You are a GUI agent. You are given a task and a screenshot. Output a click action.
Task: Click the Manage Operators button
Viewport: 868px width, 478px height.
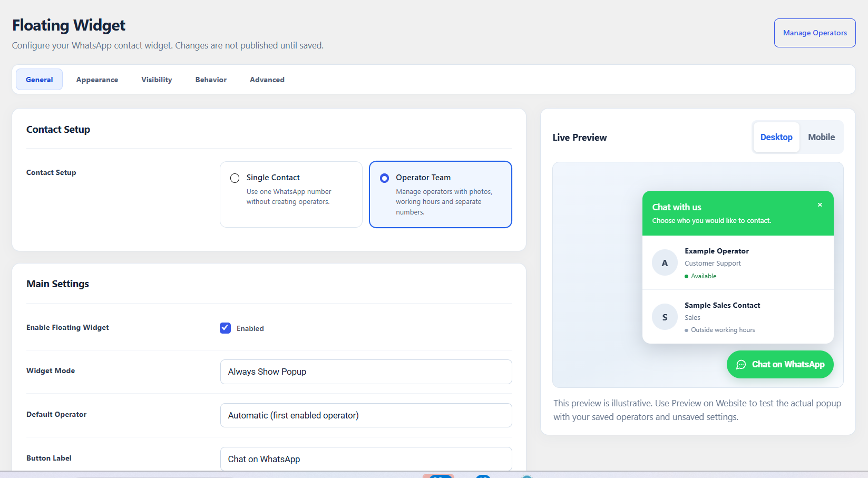(x=815, y=33)
